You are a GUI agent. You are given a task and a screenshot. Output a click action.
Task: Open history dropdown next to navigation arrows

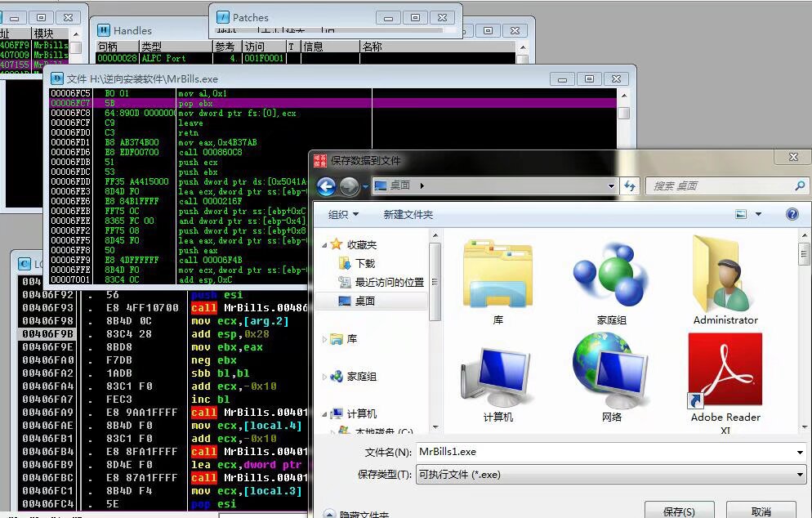tap(366, 186)
